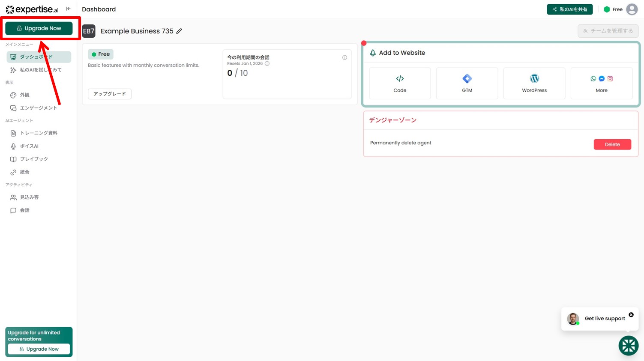Click the red Delete agent button

(612, 144)
